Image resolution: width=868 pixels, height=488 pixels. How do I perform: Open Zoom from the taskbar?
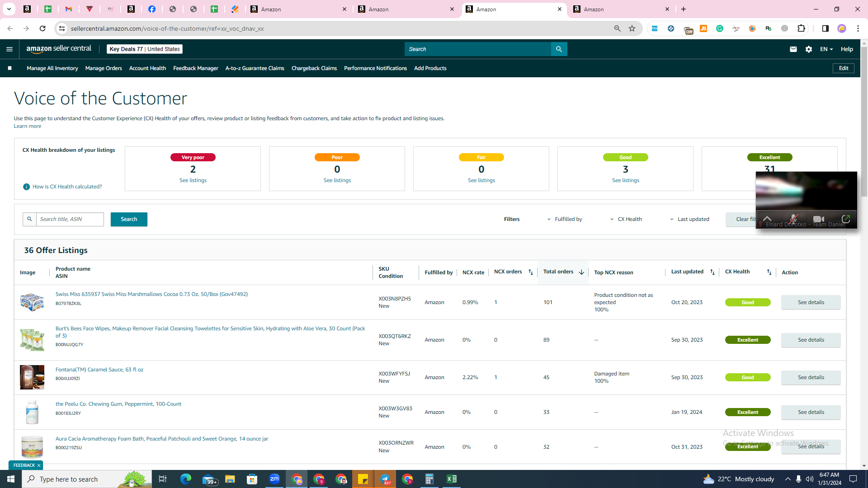pos(274,479)
